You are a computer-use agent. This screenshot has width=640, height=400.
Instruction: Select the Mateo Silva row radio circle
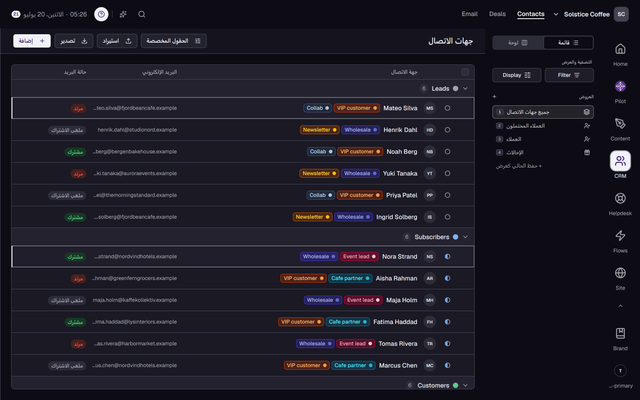click(447, 108)
